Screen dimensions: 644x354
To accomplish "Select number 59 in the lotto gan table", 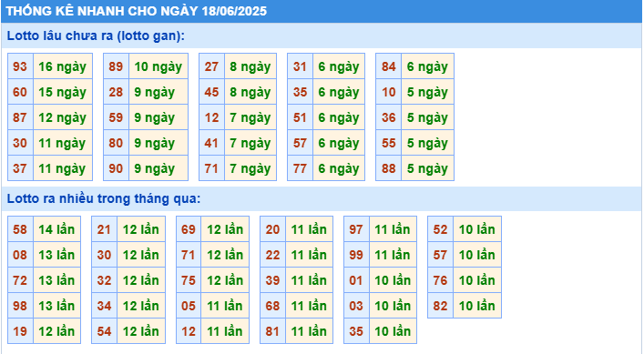I will (x=116, y=116).
